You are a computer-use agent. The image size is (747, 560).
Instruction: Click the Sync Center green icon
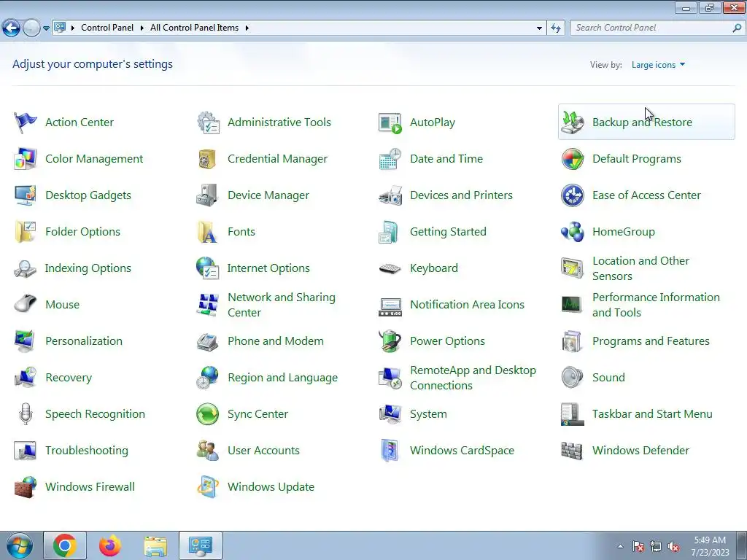(x=208, y=414)
